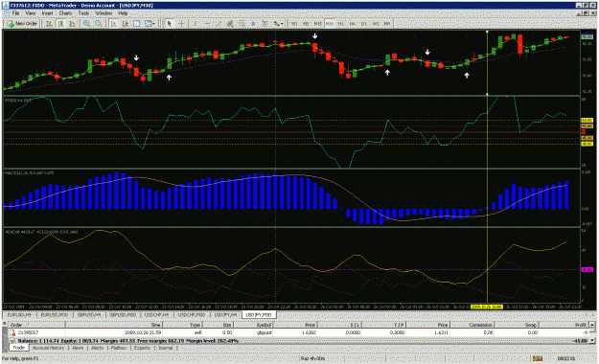Select candlestick chart display mode
599x364 pixels.
click(60, 24)
